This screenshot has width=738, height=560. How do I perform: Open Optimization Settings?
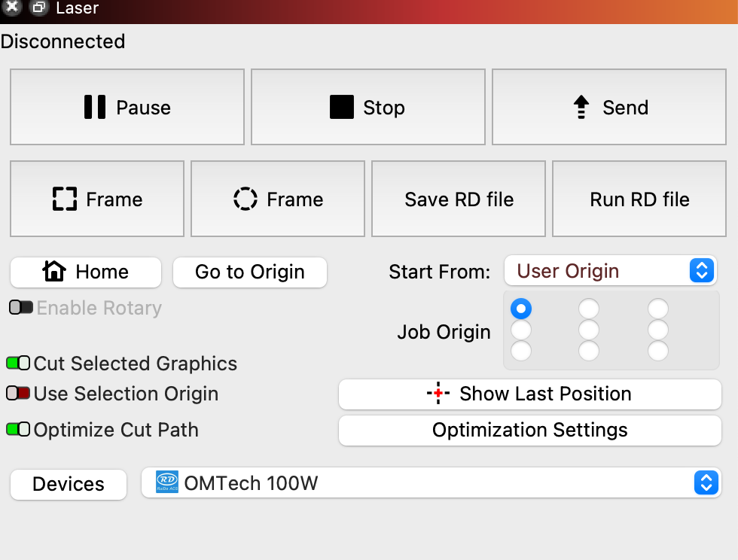[530, 430]
